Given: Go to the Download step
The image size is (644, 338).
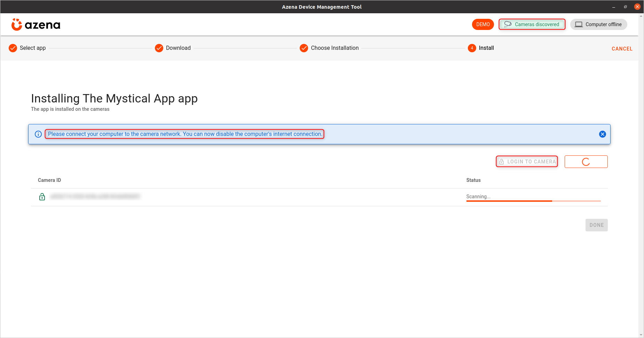Looking at the screenshot, I should pos(178,48).
